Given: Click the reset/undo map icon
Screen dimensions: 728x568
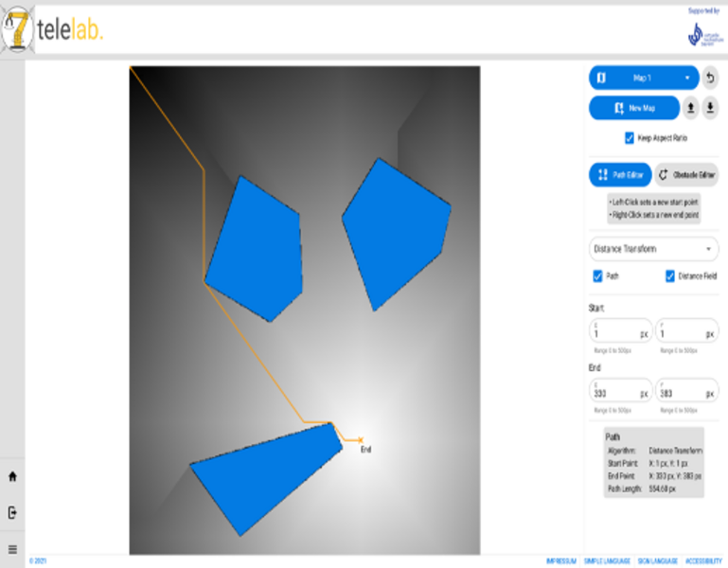Looking at the screenshot, I should tap(710, 78).
